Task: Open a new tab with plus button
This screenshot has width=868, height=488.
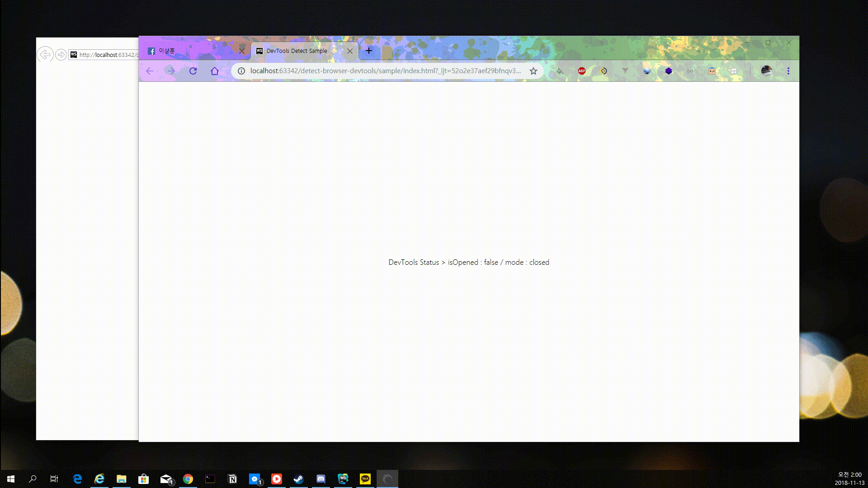Action: point(369,51)
